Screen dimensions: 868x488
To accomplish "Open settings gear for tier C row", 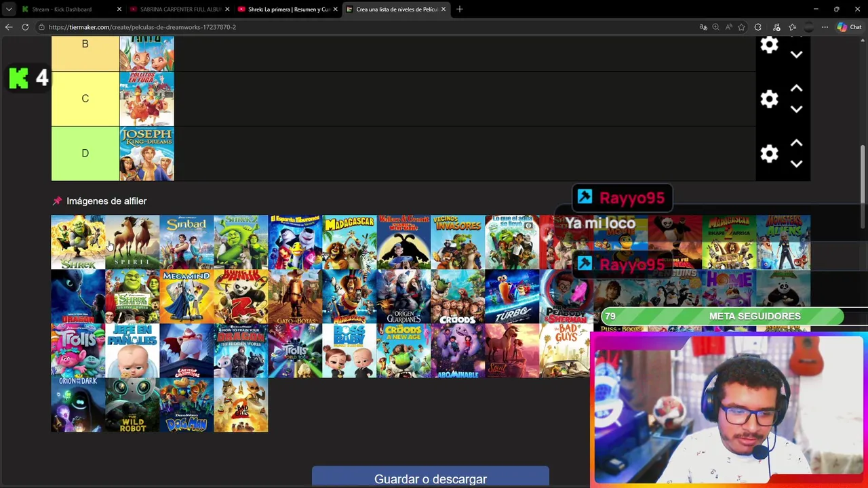I will point(769,99).
